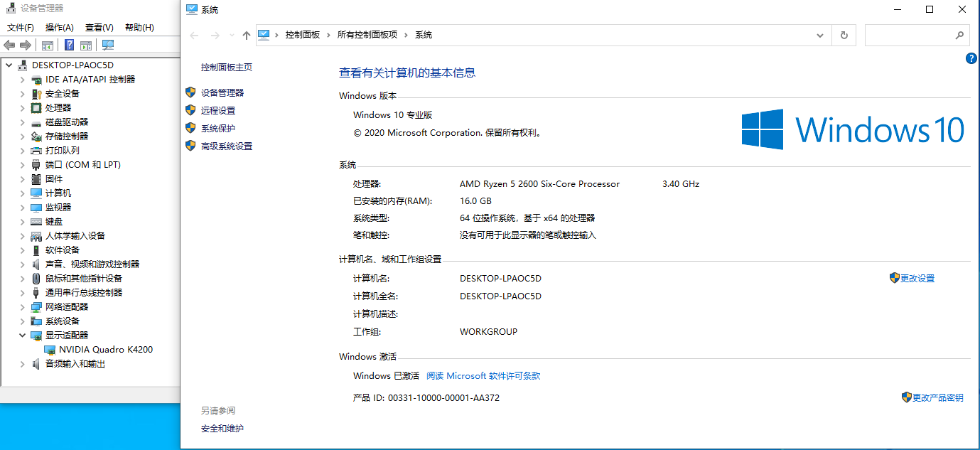Click the Control Panel search box

(x=917, y=35)
